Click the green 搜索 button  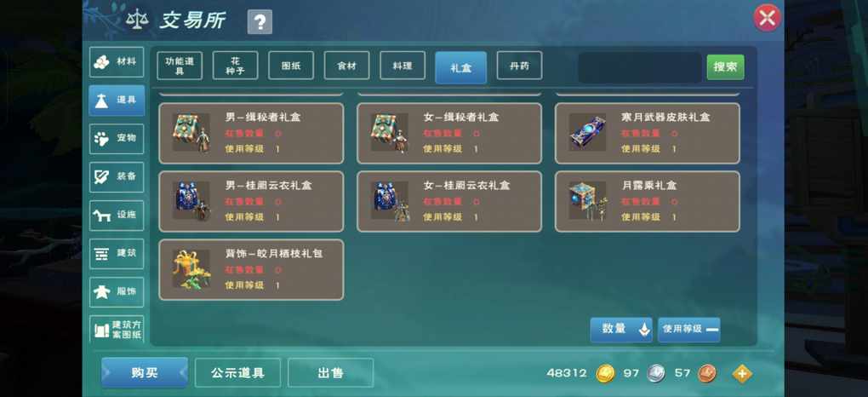pos(725,67)
